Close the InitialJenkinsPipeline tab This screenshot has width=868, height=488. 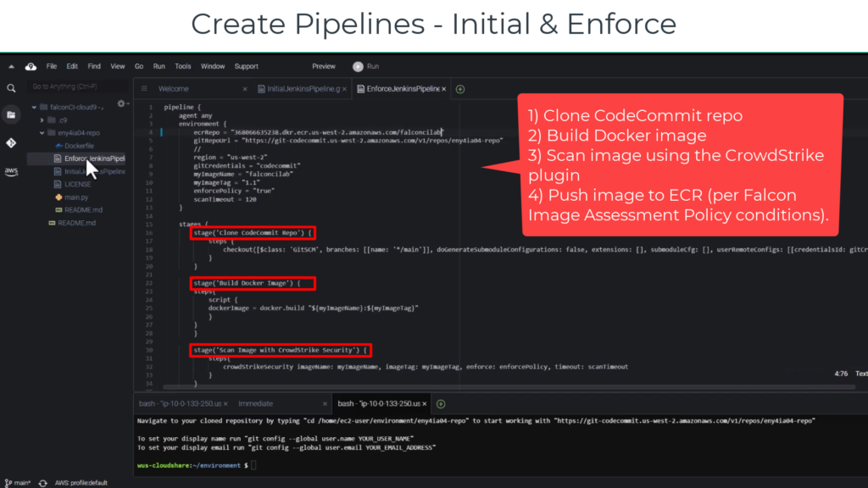pyautogui.click(x=344, y=89)
